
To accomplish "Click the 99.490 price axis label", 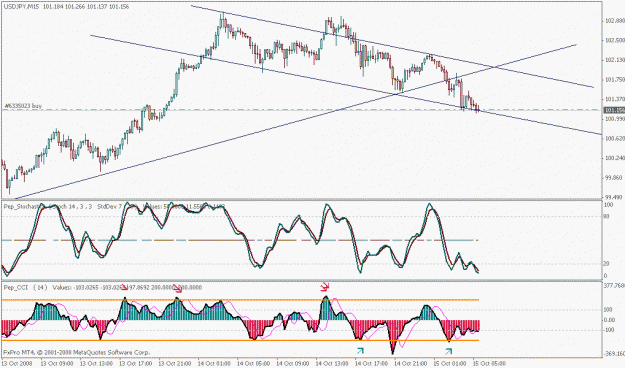I will 614,197.
